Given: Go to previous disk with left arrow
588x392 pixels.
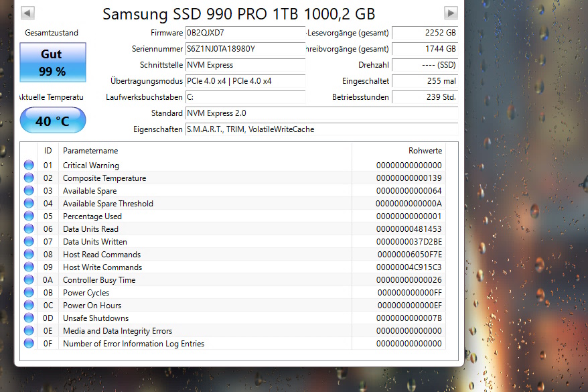Looking at the screenshot, I should (x=27, y=13).
